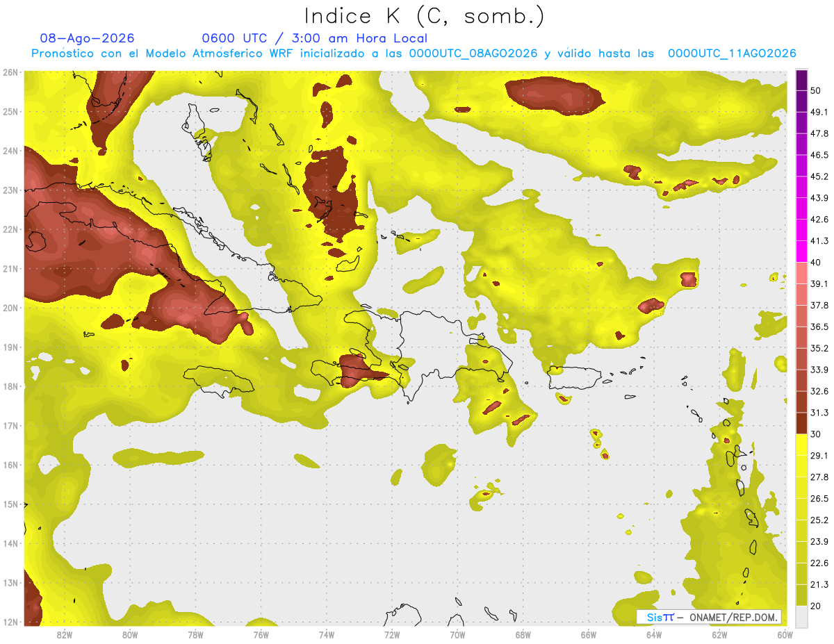Click the colorbar value '23.9'
The height and width of the screenshot is (644, 834).
pos(819,542)
